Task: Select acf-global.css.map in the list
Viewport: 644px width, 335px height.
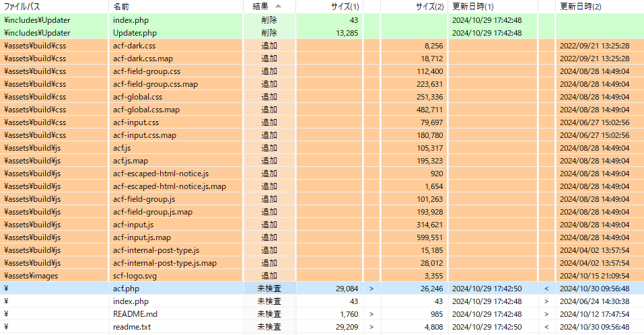Action: 146,110
